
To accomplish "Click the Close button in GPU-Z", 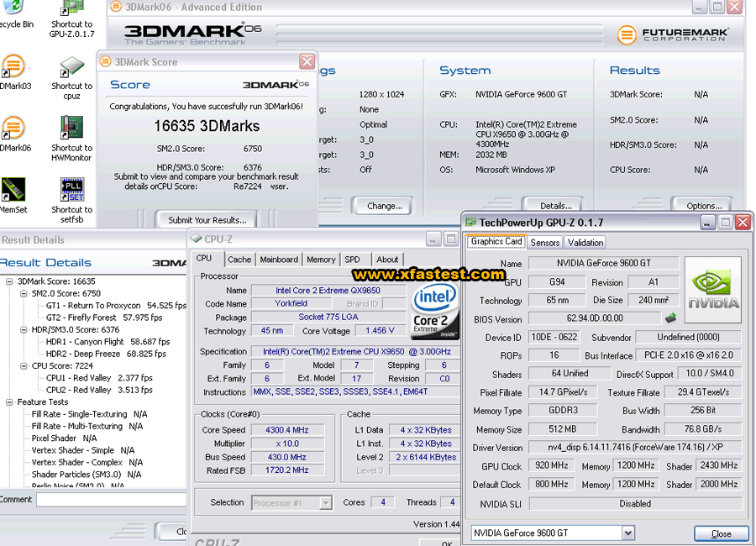I will [722, 533].
